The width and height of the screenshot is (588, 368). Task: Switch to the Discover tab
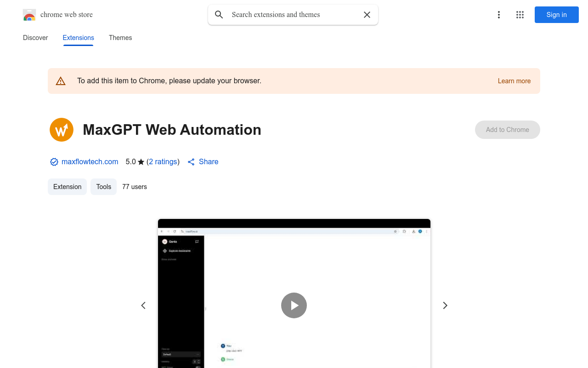click(x=35, y=38)
